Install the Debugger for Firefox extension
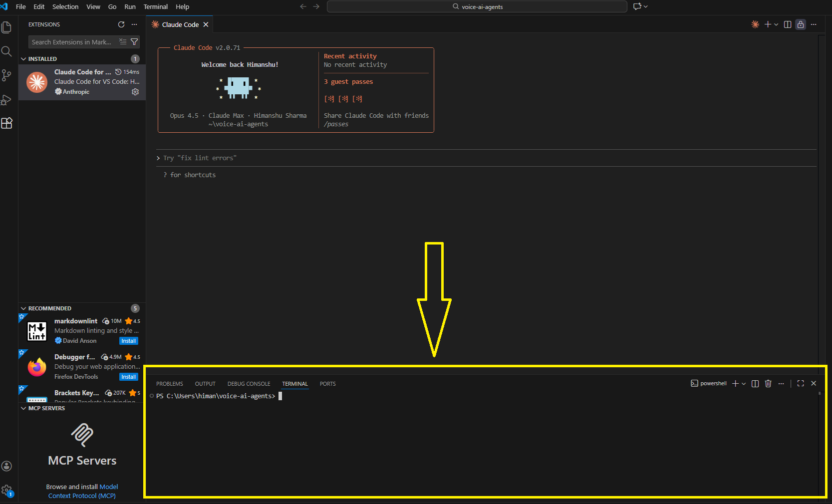The height and width of the screenshot is (504, 832). (x=129, y=377)
